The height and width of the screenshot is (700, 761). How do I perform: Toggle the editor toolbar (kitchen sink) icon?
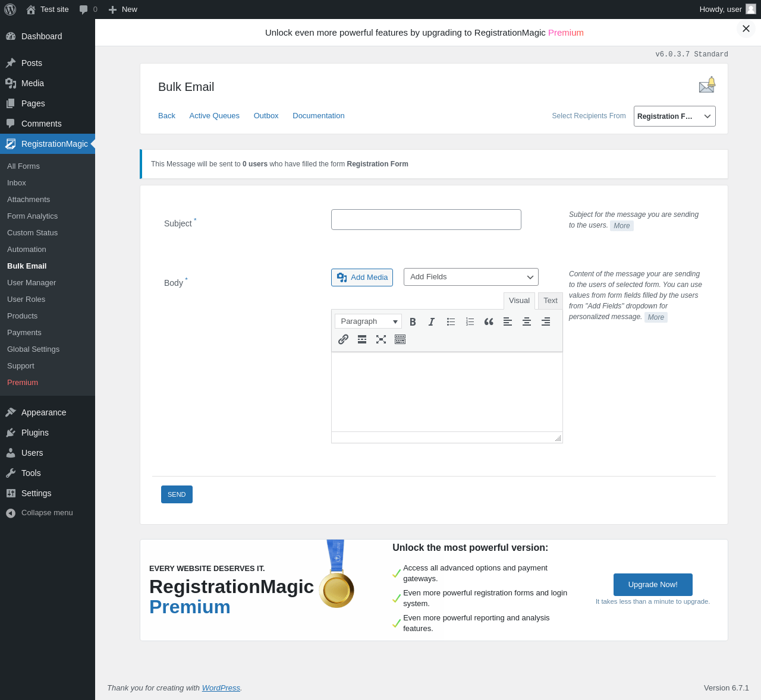400,339
